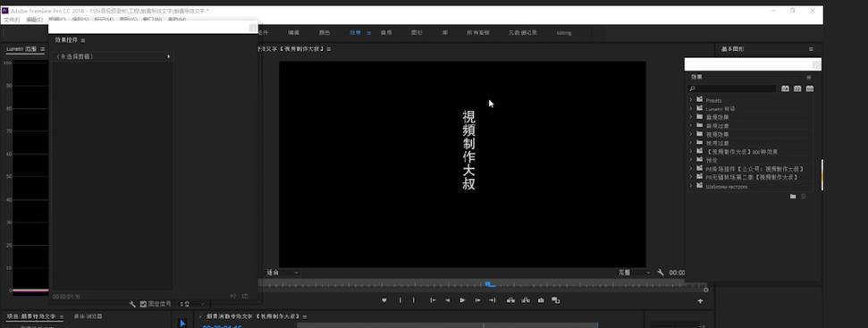
Task: Filter YUV effects icon in Effects panel
Action: pos(810,88)
